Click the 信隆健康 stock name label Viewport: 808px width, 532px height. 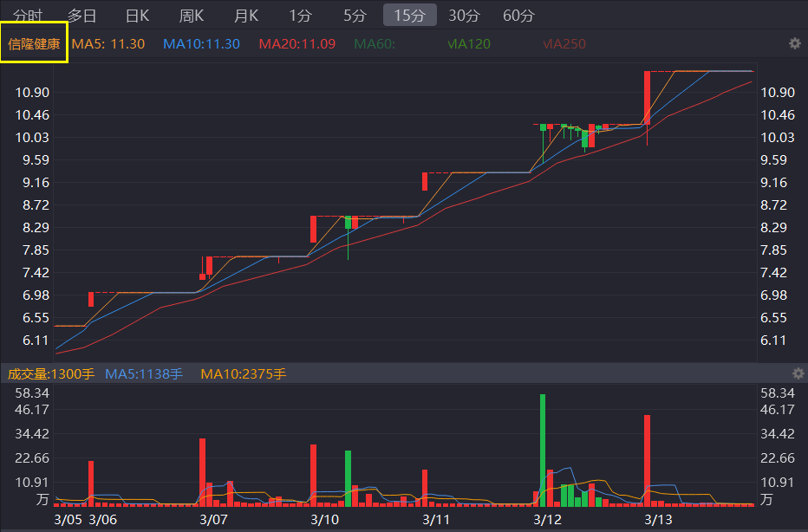click(34, 44)
